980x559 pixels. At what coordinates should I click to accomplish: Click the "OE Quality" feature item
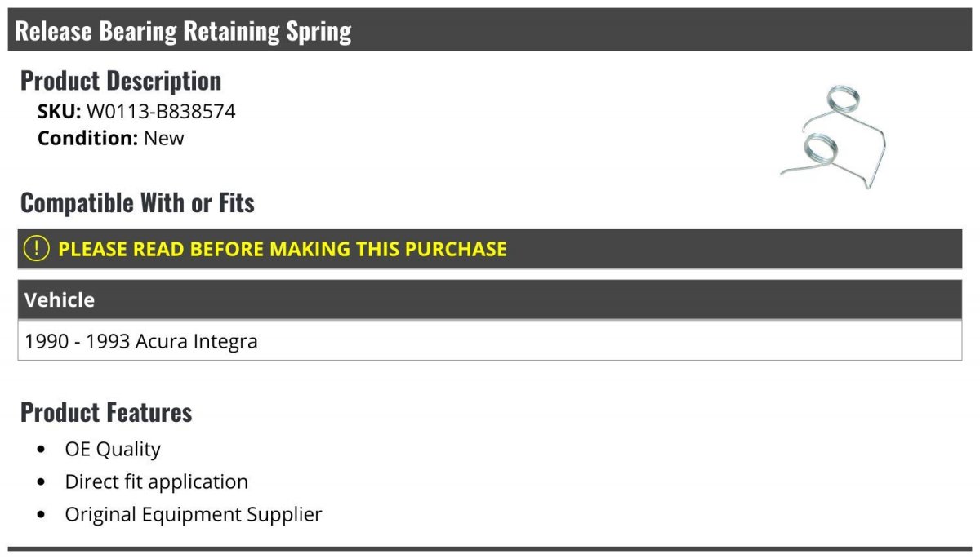click(113, 449)
